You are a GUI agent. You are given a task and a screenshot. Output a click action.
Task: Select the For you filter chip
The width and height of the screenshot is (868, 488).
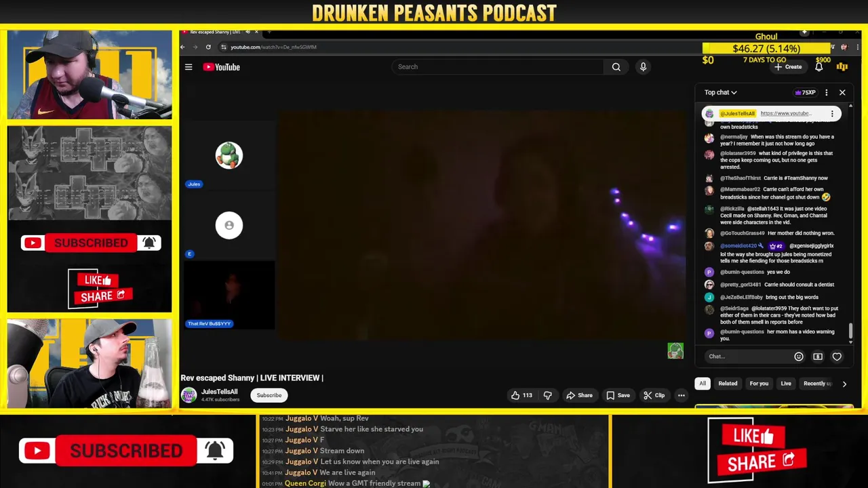(759, 384)
